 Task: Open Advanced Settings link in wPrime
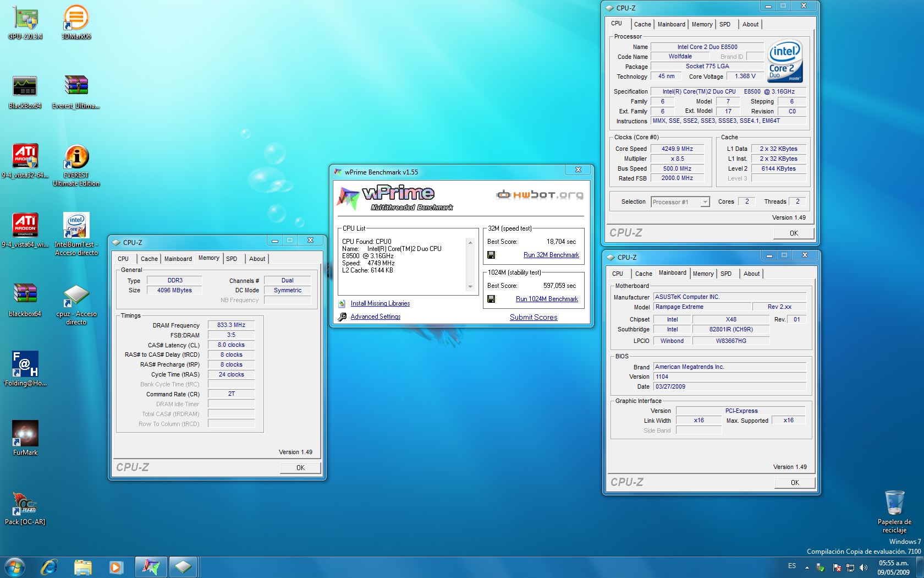[376, 317]
